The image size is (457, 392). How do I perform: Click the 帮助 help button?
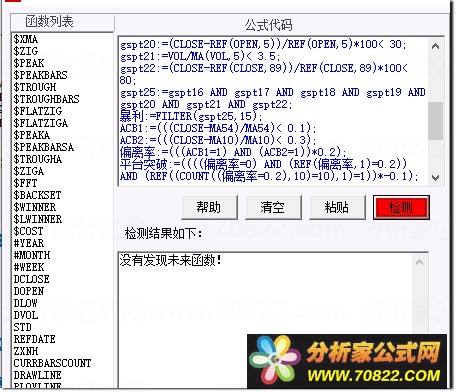[x=209, y=207]
